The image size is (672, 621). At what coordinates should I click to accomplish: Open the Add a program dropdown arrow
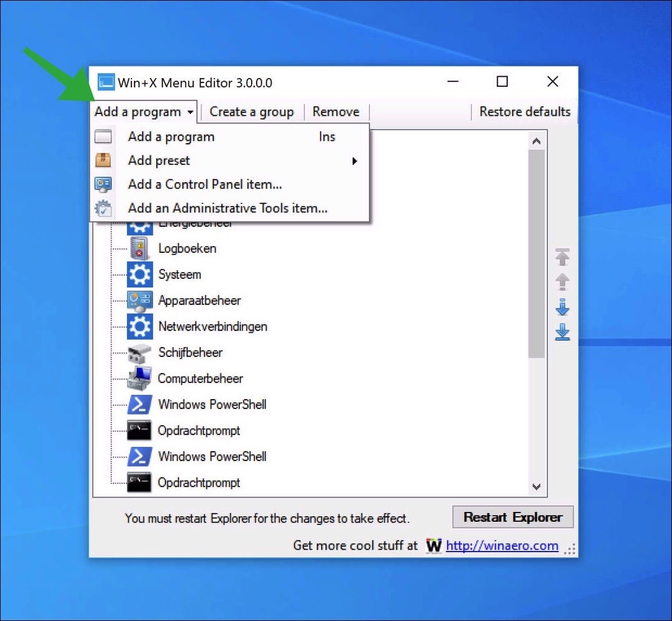(190, 112)
